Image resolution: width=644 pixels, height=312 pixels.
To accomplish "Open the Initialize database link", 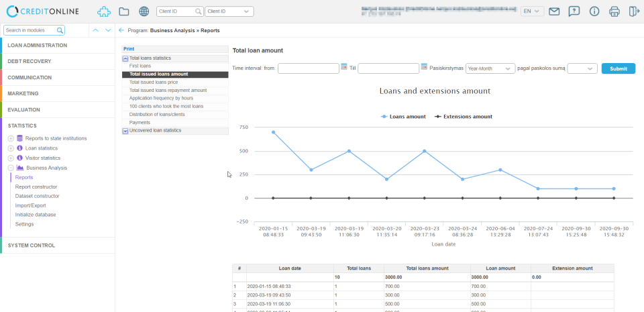I will 36,215.
